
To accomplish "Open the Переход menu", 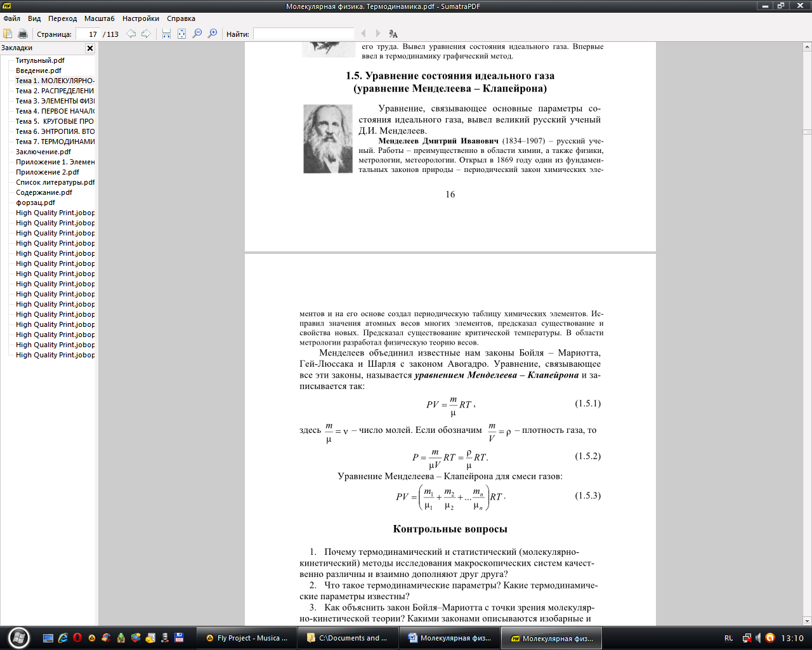I will pos(62,18).
